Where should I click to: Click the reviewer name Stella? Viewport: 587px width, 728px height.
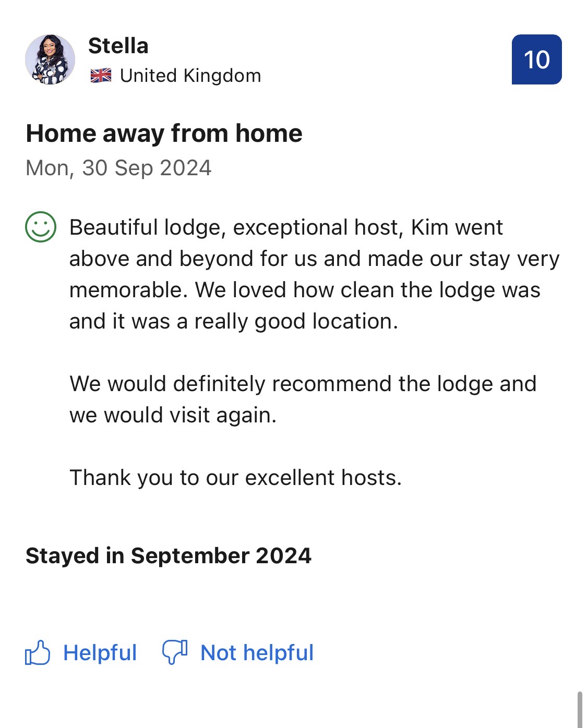click(118, 46)
